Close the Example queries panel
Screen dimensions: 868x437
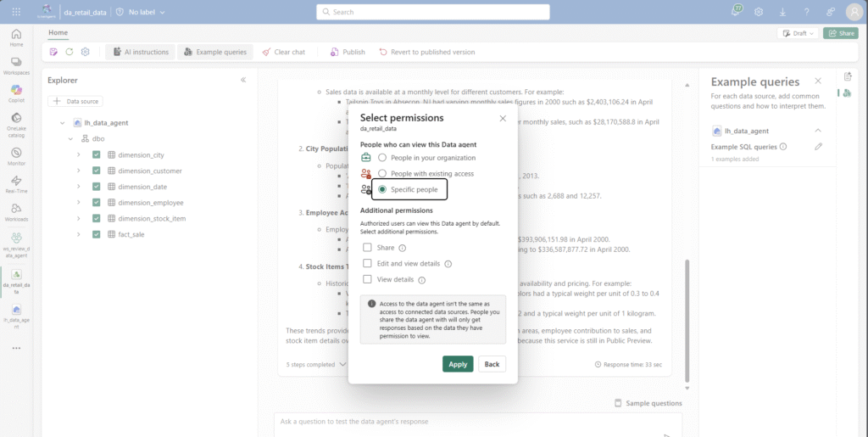click(x=818, y=81)
